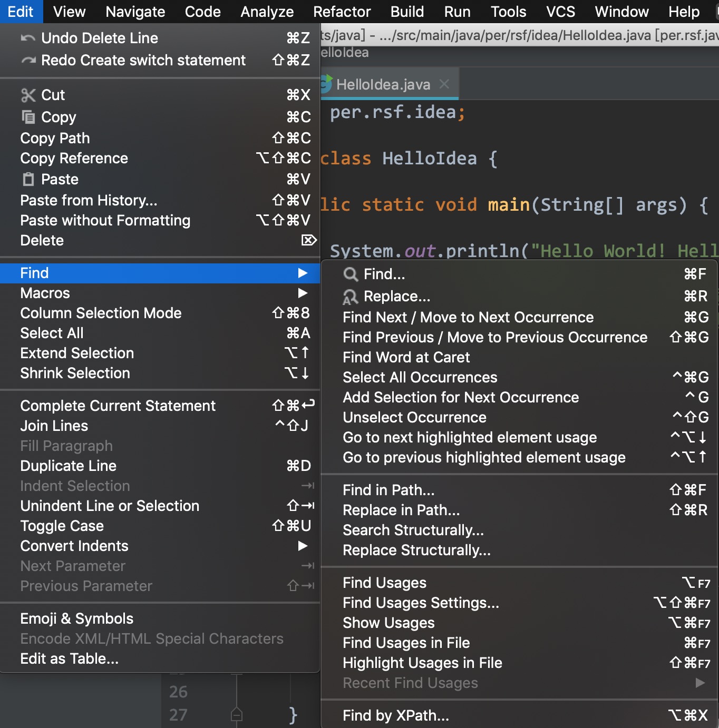Viewport: 719px width, 728px height.
Task: Choose Select All
Action: (x=160, y=333)
